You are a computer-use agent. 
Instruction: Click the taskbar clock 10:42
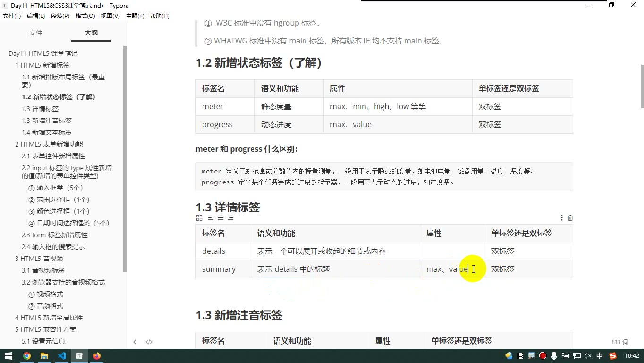pos(632,356)
